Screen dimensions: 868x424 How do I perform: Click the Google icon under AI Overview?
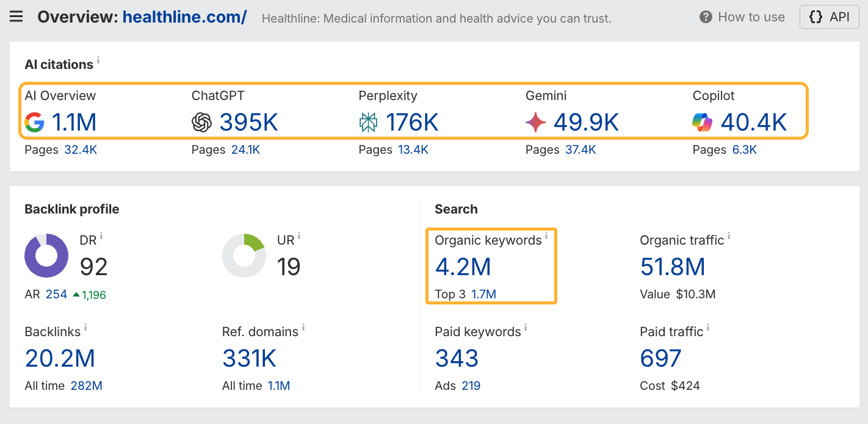[35, 123]
